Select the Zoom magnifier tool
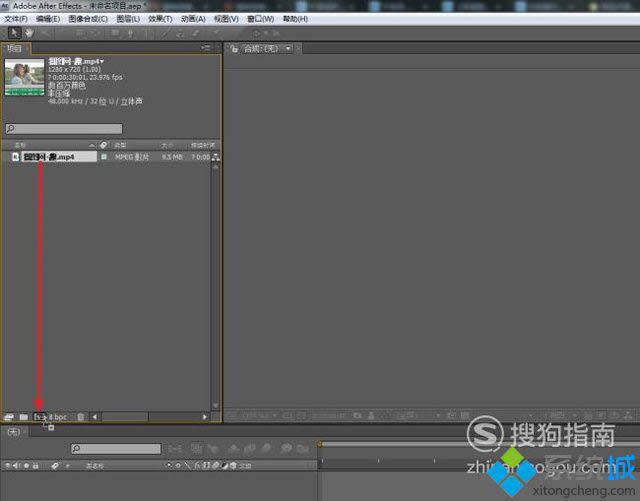 tap(46, 33)
